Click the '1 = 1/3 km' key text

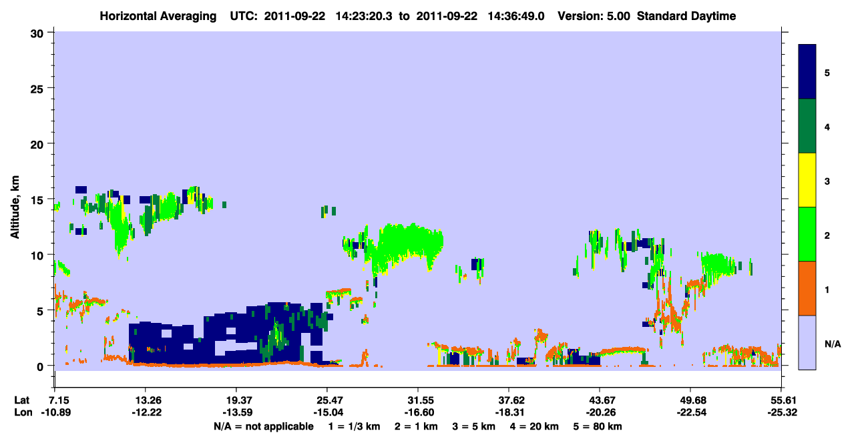(x=355, y=426)
